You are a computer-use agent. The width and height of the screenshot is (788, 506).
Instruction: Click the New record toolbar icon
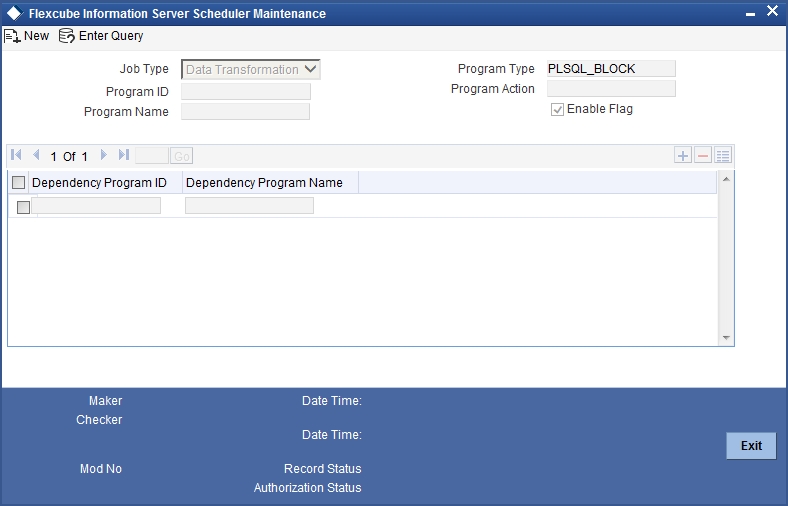pyautogui.click(x=13, y=36)
